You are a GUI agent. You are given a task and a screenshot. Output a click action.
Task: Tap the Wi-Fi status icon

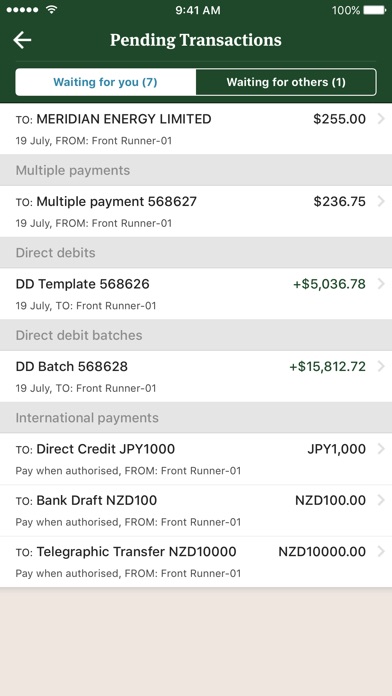[51, 10]
